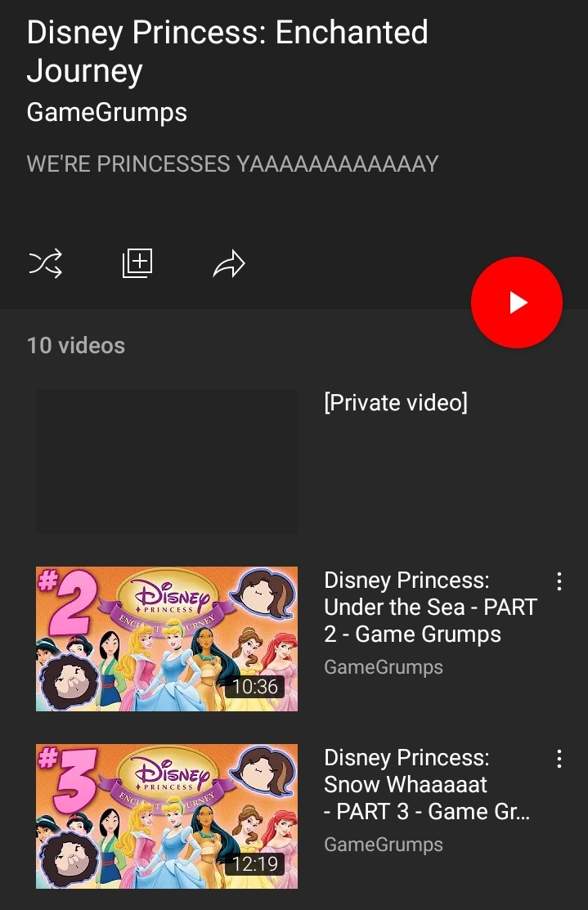Screen dimensions: 588x910
Task: Shuffle the playlist
Action: 45,263
